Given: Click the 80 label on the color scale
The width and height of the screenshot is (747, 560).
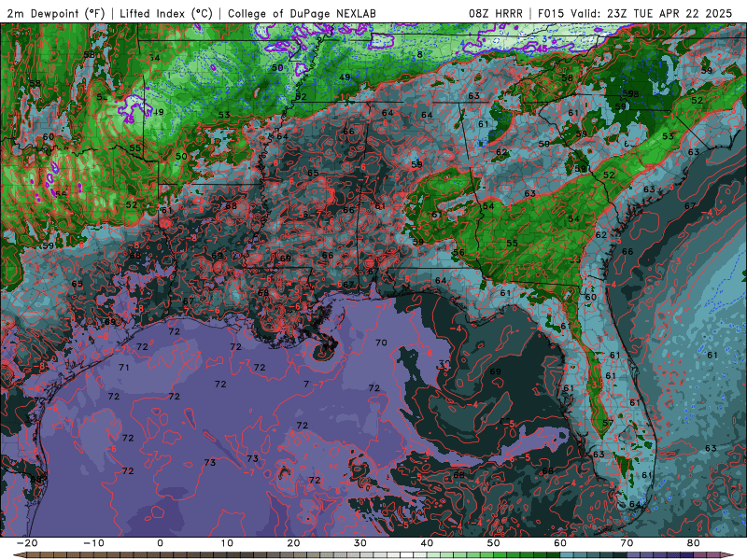Looking at the screenshot, I should (694, 543).
